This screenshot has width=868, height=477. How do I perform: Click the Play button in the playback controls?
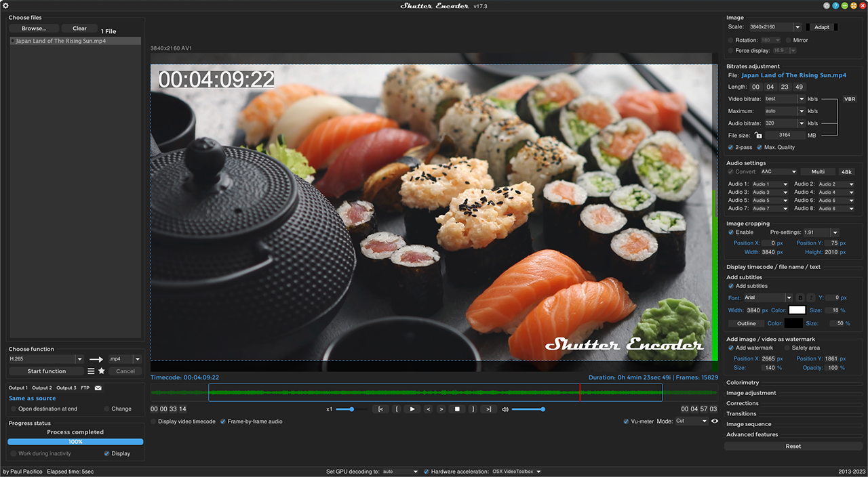point(412,409)
